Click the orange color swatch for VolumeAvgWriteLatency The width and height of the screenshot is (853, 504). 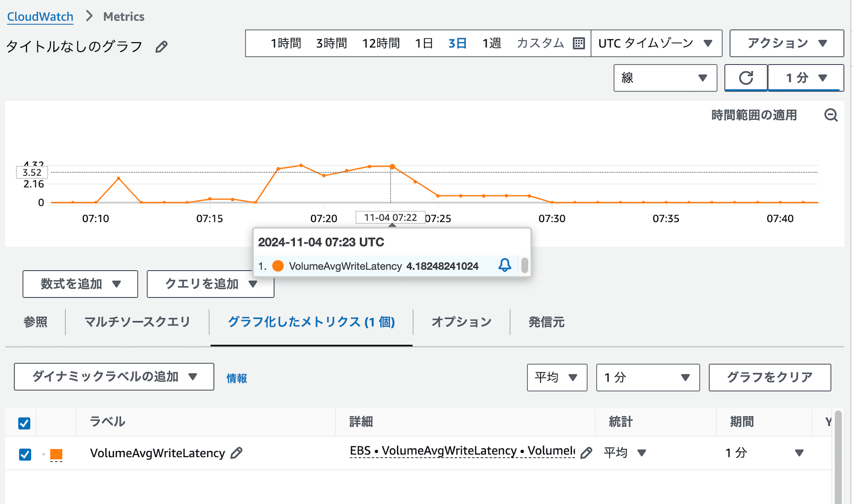[x=56, y=454]
